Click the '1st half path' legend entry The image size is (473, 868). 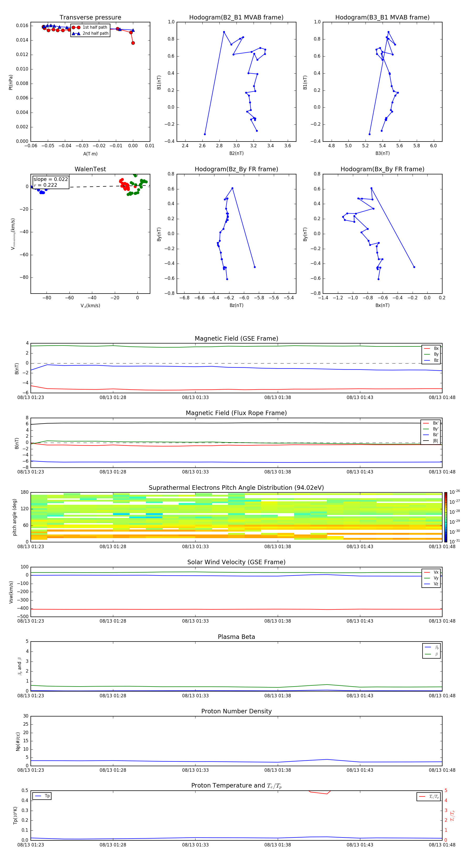click(90, 27)
